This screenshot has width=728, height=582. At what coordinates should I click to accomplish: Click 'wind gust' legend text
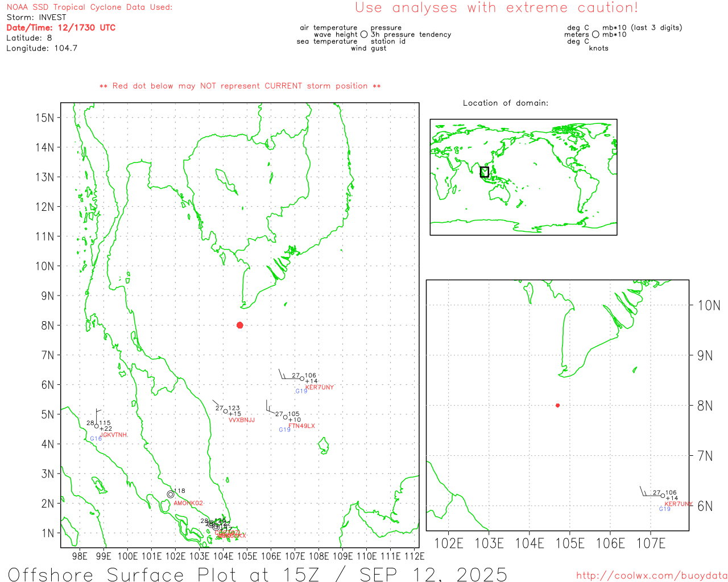369,48
